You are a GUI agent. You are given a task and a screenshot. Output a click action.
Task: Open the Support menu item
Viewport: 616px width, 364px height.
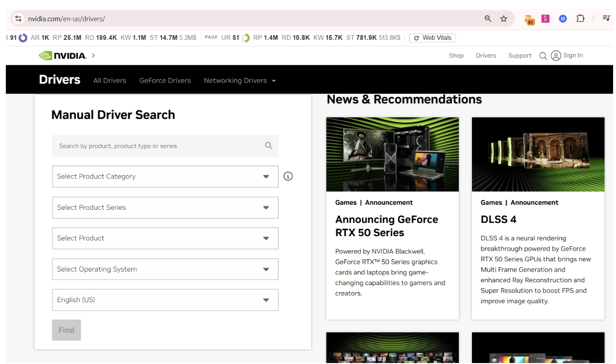(x=520, y=55)
